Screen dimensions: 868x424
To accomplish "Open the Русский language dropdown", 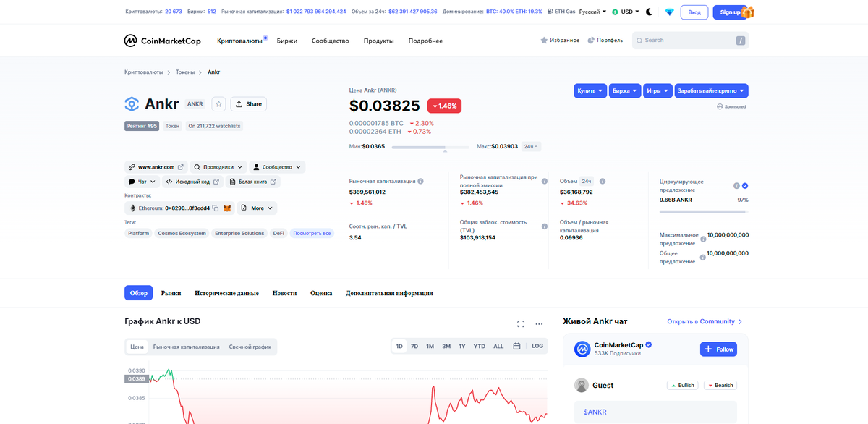I will coord(593,12).
